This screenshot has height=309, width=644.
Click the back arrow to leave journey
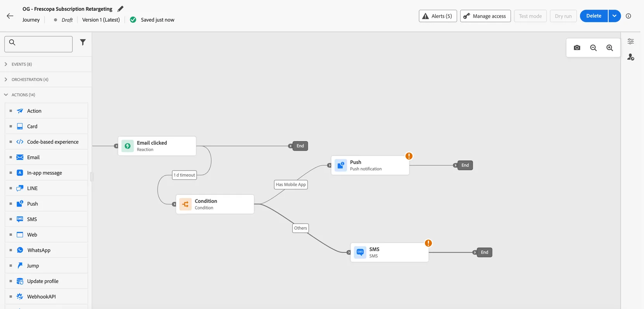(10, 16)
